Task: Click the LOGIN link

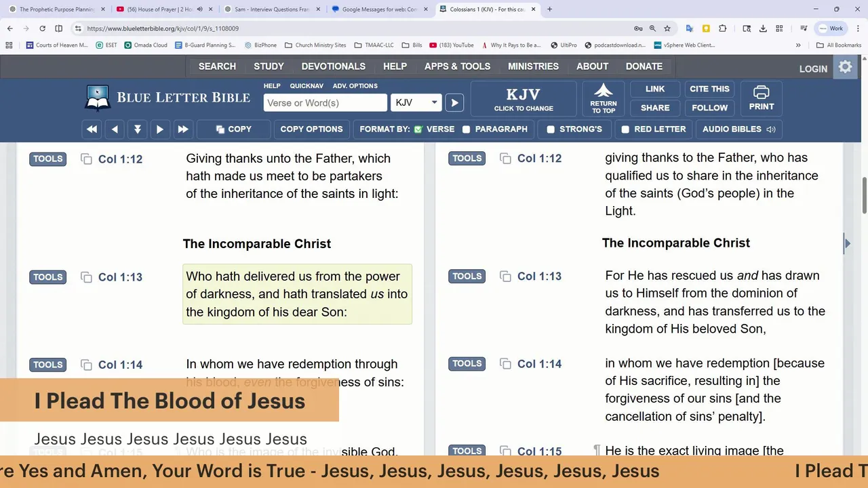Action: (x=813, y=69)
